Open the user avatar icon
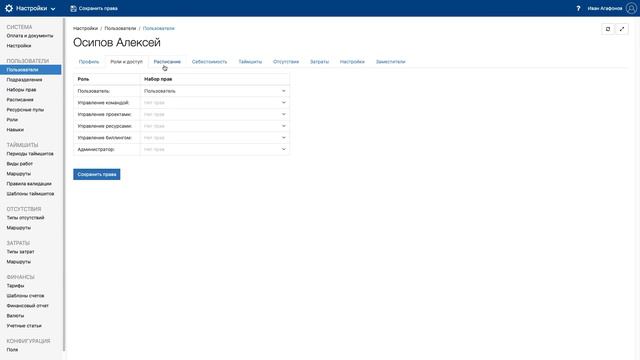 631,8
